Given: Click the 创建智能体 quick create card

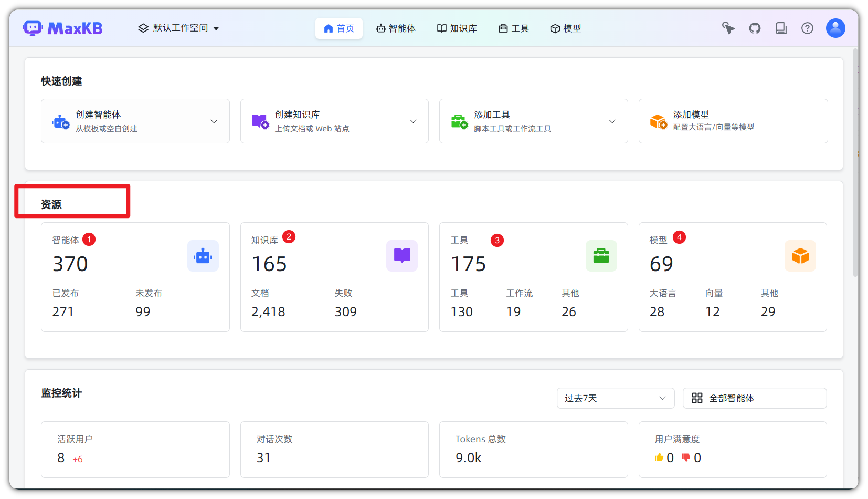Looking at the screenshot, I should 135,121.
